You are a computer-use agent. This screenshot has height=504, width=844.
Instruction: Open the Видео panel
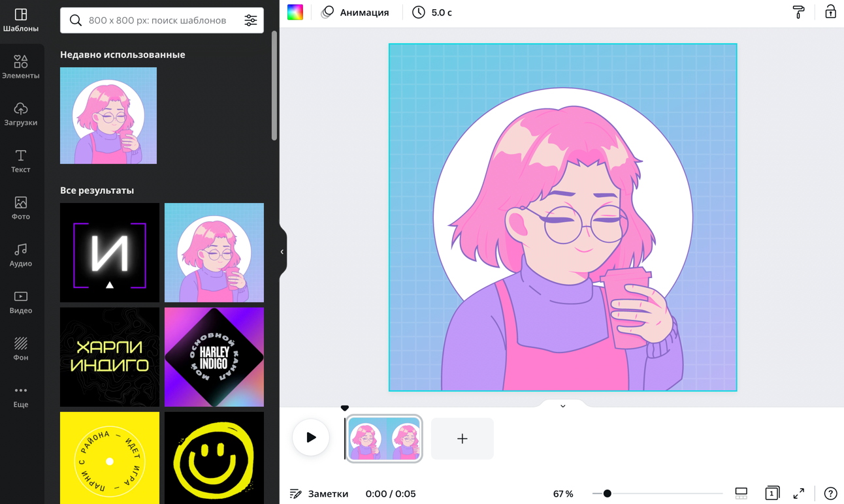point(21,302)
